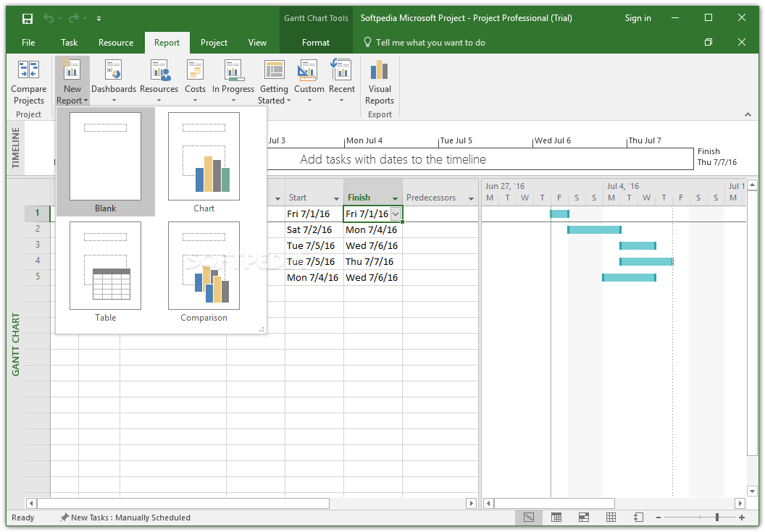Open In Progress reports menu
This screenshot has height=532, width=765.
pyautogui.click(x=233, y=82)
